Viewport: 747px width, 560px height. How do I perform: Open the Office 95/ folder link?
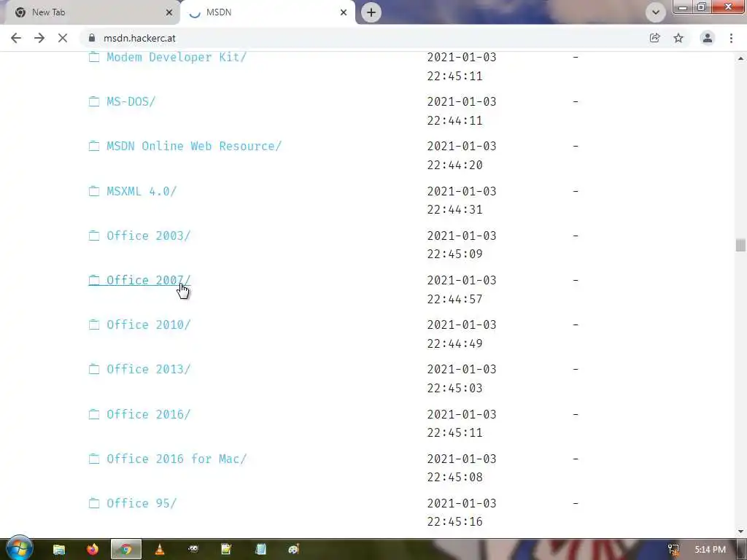[142, 503]
